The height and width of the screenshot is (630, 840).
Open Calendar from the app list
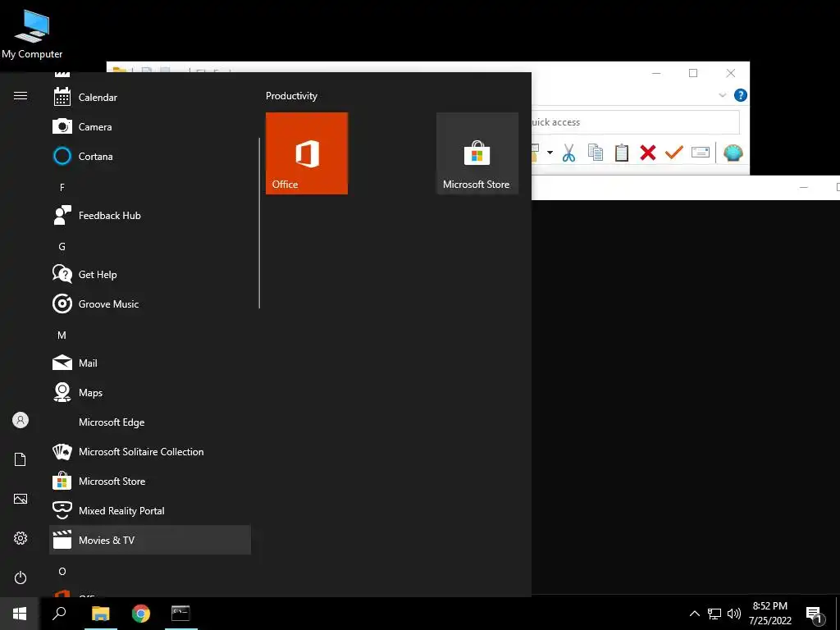(150, 98)
